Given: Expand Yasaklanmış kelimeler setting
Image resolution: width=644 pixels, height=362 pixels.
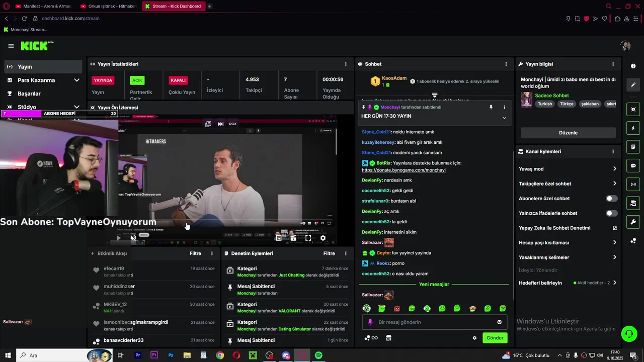Looking at the screenshot, I should [x=614, y=257].
